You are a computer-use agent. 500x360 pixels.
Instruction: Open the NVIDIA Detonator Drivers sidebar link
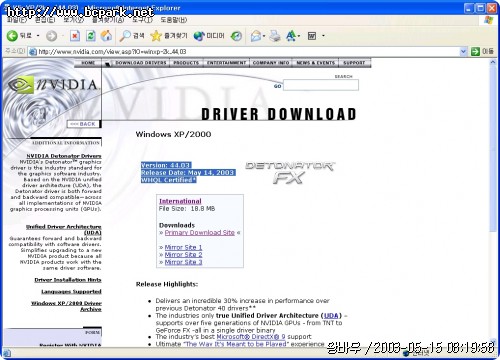[x=64, y=156]
